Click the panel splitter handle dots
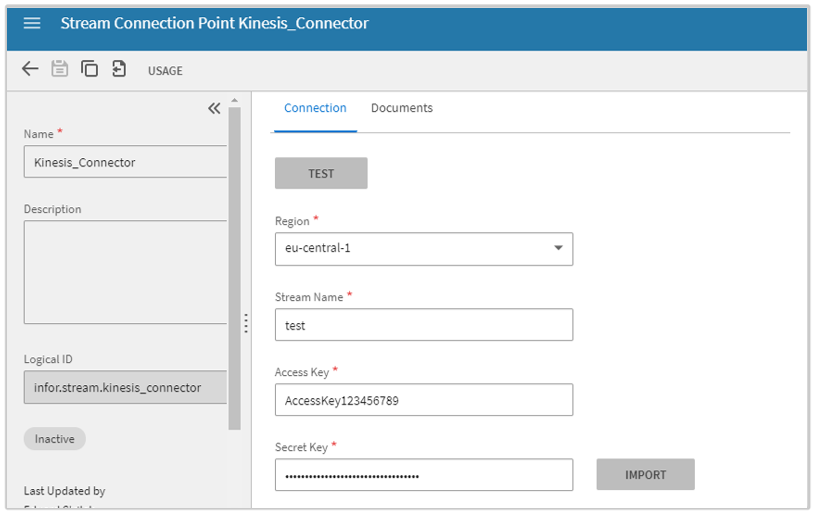This screenshot has width=815, height=513. pyautogui.click(x=246, y=323)
